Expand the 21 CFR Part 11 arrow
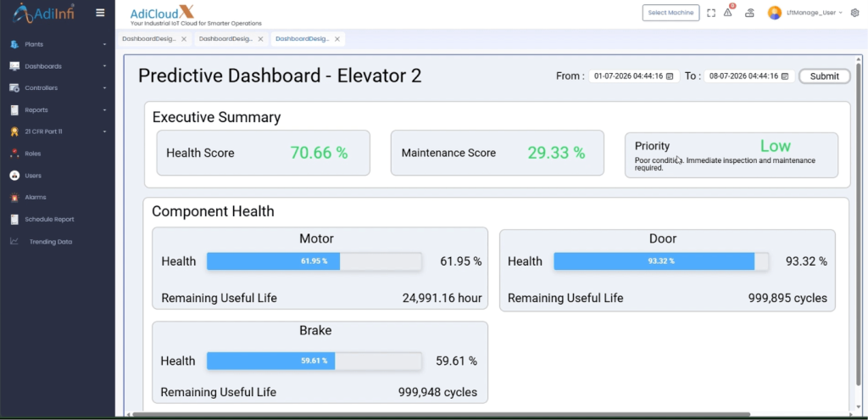Screen dimensions: 868x420 [x=104, y=132]
